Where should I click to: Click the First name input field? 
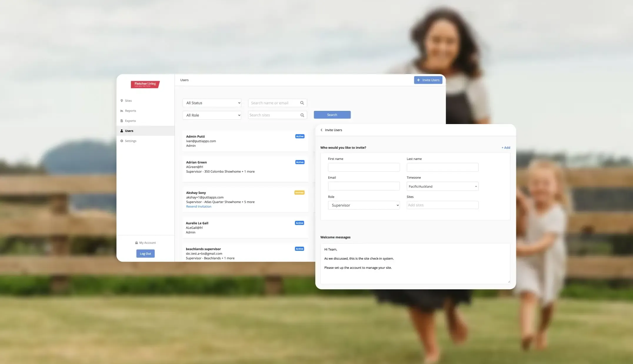click(364, 167)
